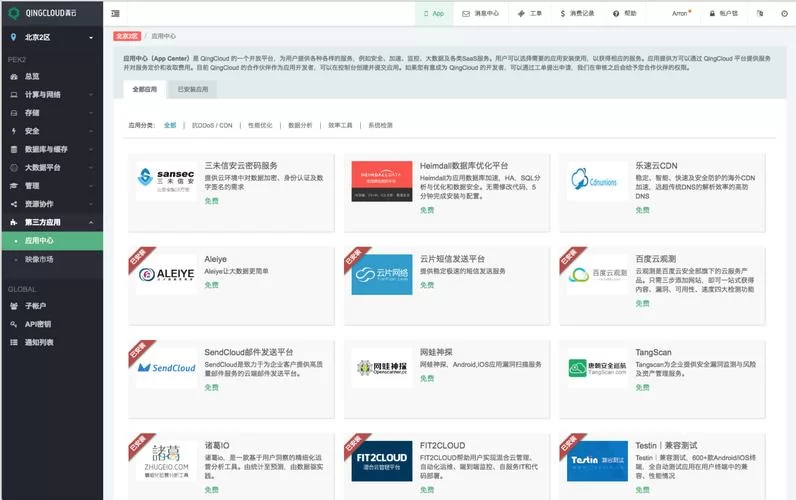Image resolution: width=796 pixels, height=500 pixels.
Task: Open 乐速云CDN app title
Action: pyautogui.click(x=656, y=166)
